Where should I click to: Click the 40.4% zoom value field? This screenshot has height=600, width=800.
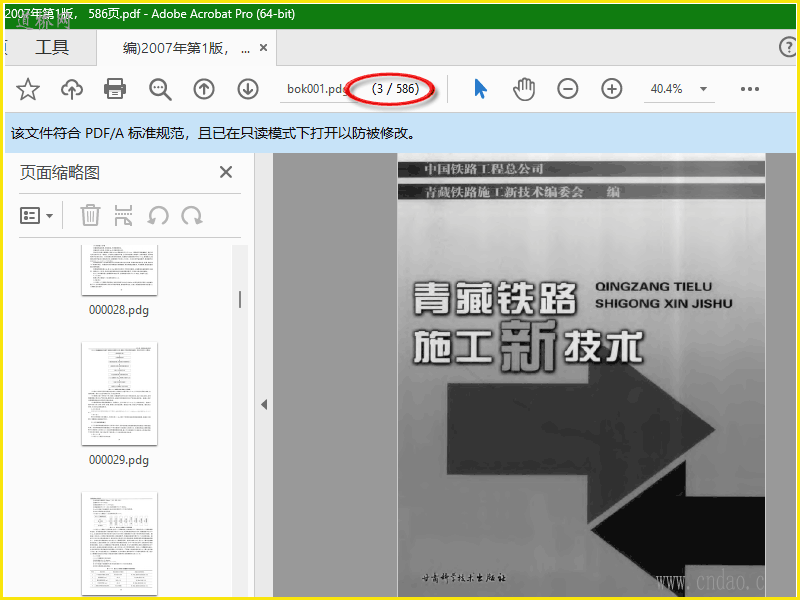click(666, 89)
